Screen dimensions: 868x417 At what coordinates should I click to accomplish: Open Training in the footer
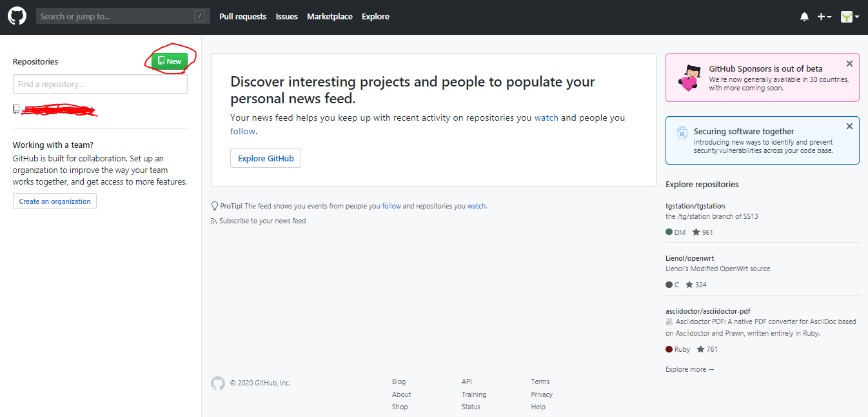[x=474, y=394]
